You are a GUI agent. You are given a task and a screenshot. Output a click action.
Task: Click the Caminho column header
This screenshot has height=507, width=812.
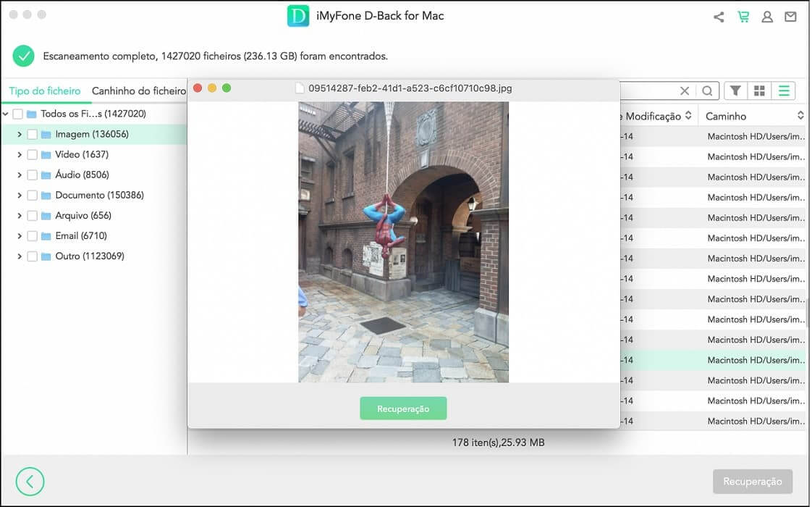pos(726,116)
